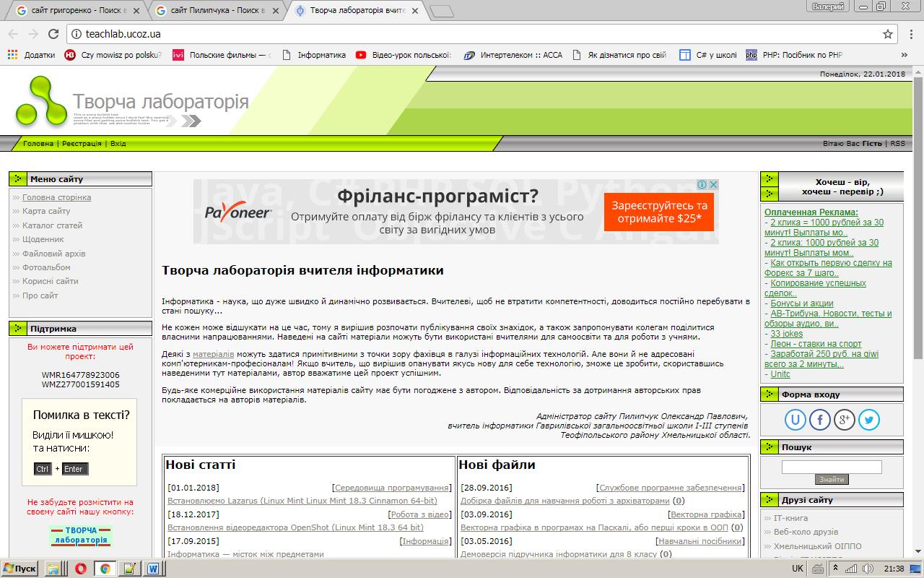Open 'Службове програмне забезпечення' category link
Image resolution: width=924 pixels, height=578 pixels.
pyautogui.click(x=671, y=488)
